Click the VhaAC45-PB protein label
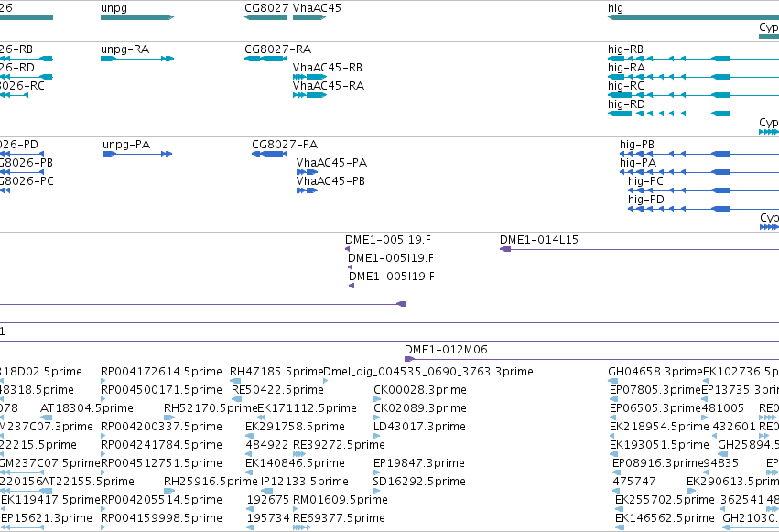This screenshot has height=532, width=779. [330, 181]
